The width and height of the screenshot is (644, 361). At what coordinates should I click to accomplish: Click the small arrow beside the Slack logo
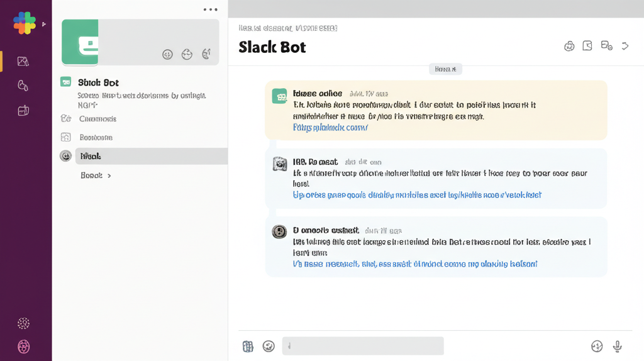(x=44, y=25)
